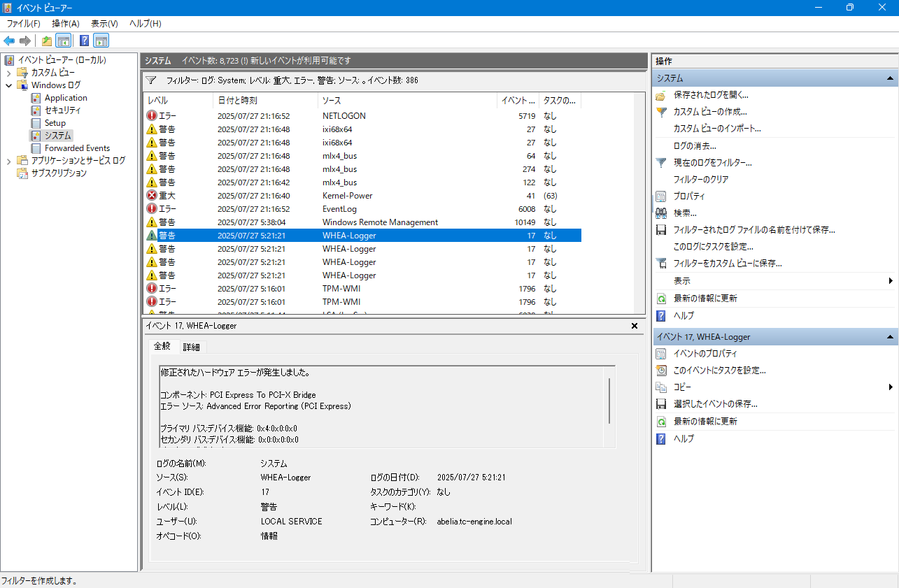Click the セキュリティ log icon in tree
This screenshot has width=899, height=588.
[x=36, y=110]
